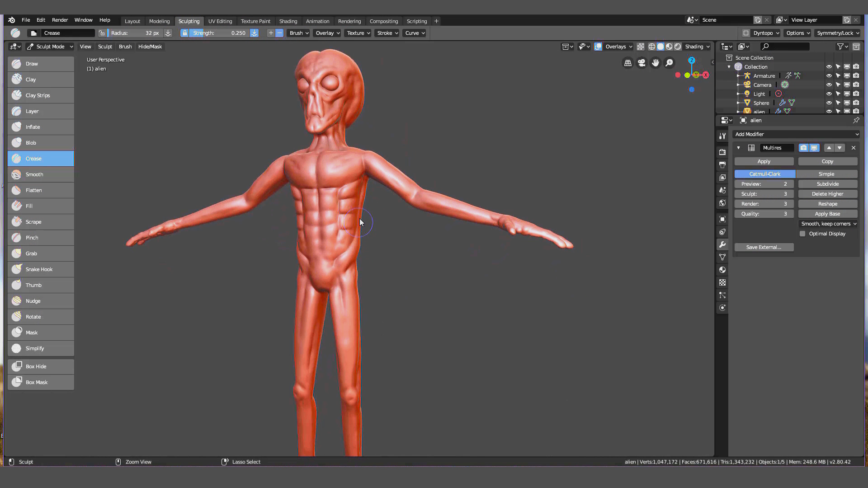The image size is (868, 488).
Task: Open Smooth, keep corners dropdown
Action: coord(828,224)
